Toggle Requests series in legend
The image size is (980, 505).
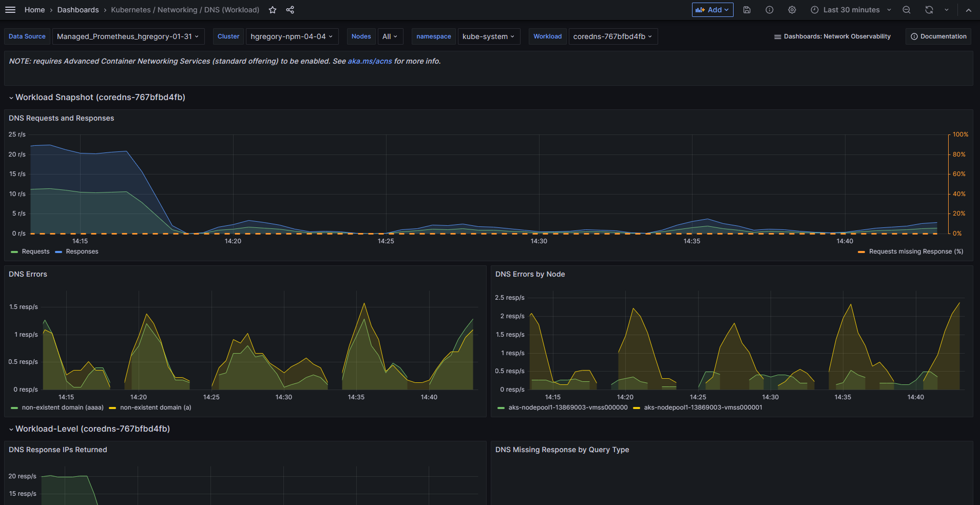35,251
